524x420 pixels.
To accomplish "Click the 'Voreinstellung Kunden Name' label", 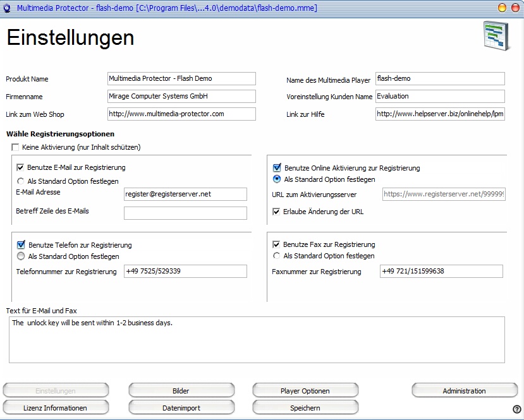I will (329, 97).
